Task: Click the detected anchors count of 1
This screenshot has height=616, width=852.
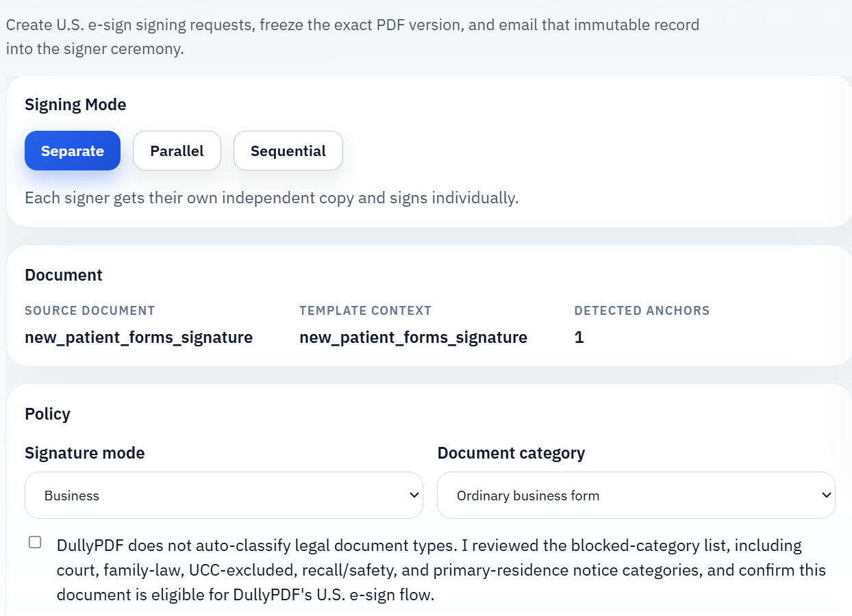Action: click(x=579, y=337)
